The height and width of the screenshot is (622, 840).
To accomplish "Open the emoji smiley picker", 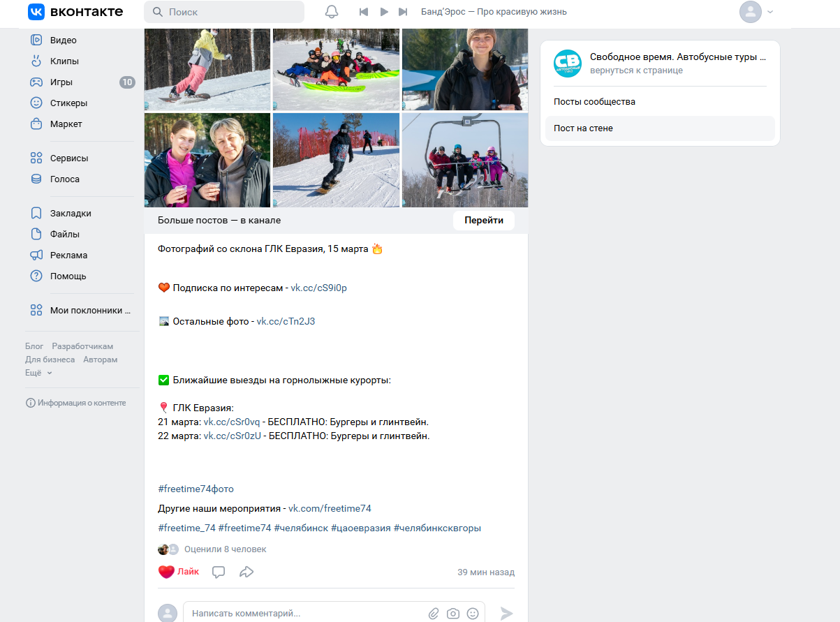I will point(473,614).
